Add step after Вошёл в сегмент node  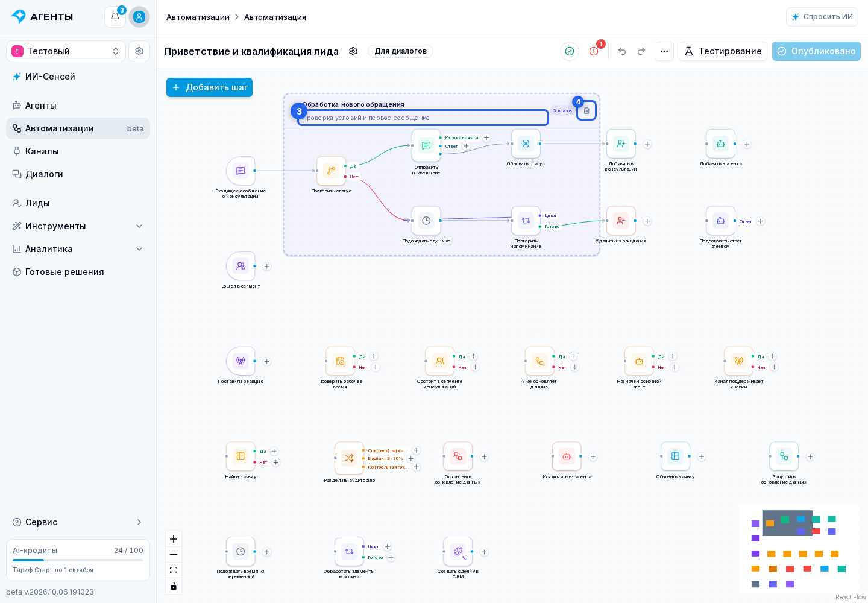point(267,267)
